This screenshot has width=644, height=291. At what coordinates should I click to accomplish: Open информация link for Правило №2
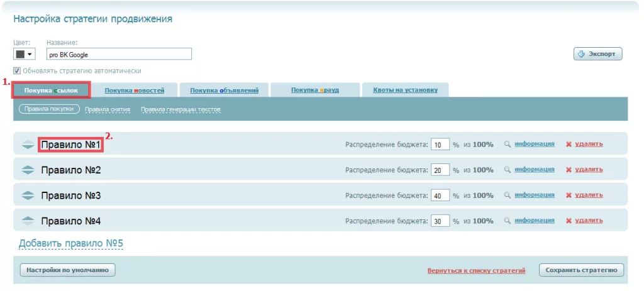click(535, 170)
